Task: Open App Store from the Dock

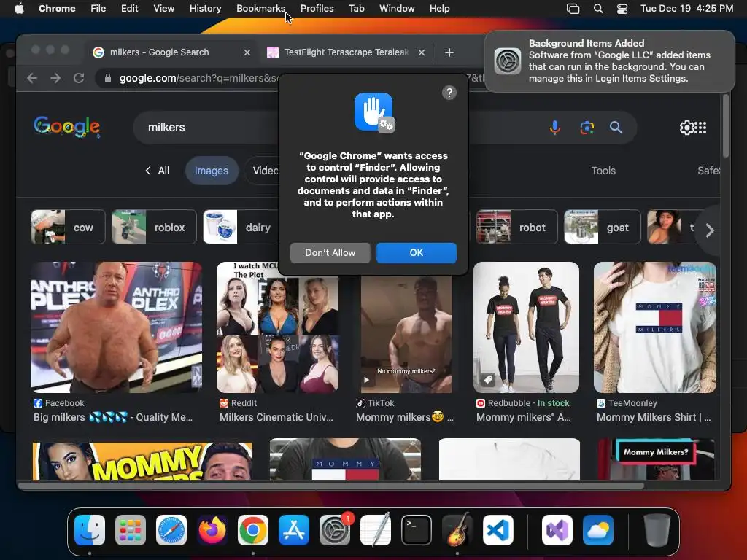Action: [294, 529]
